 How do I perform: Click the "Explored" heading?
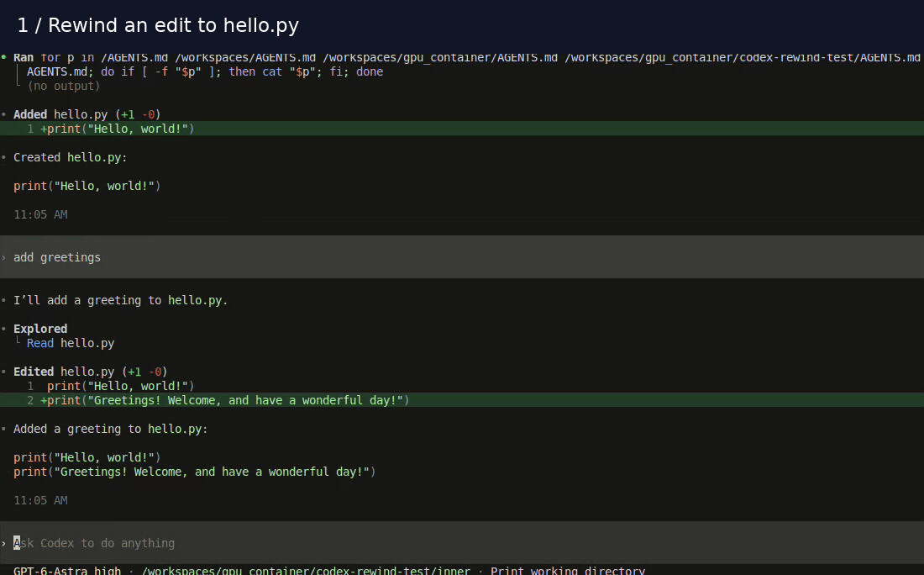(40, 329)
